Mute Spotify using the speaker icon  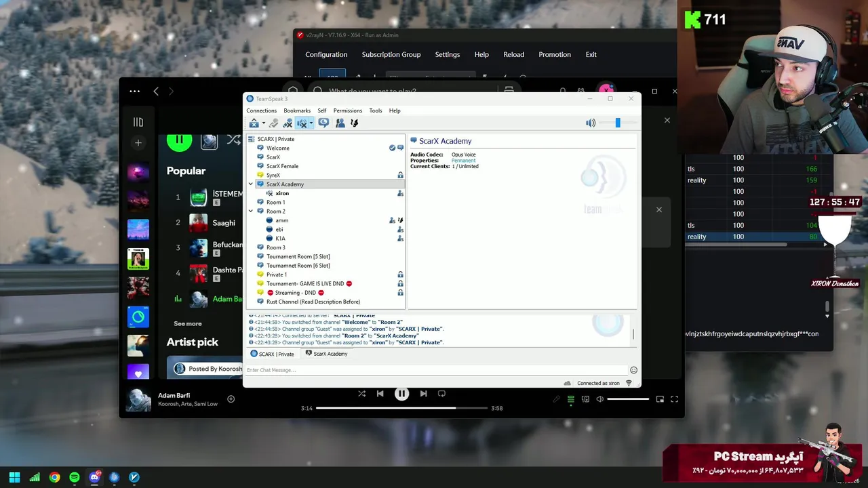599,399
